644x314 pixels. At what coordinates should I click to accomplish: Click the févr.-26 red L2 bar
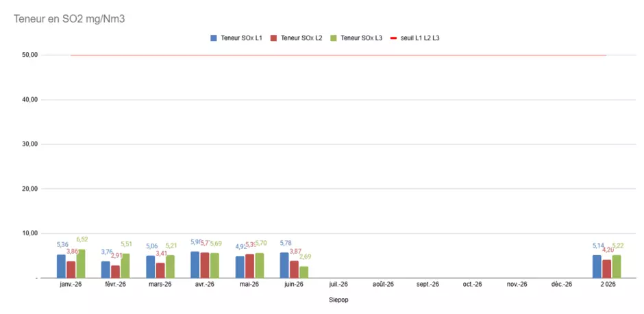click(x=115, y=272)
